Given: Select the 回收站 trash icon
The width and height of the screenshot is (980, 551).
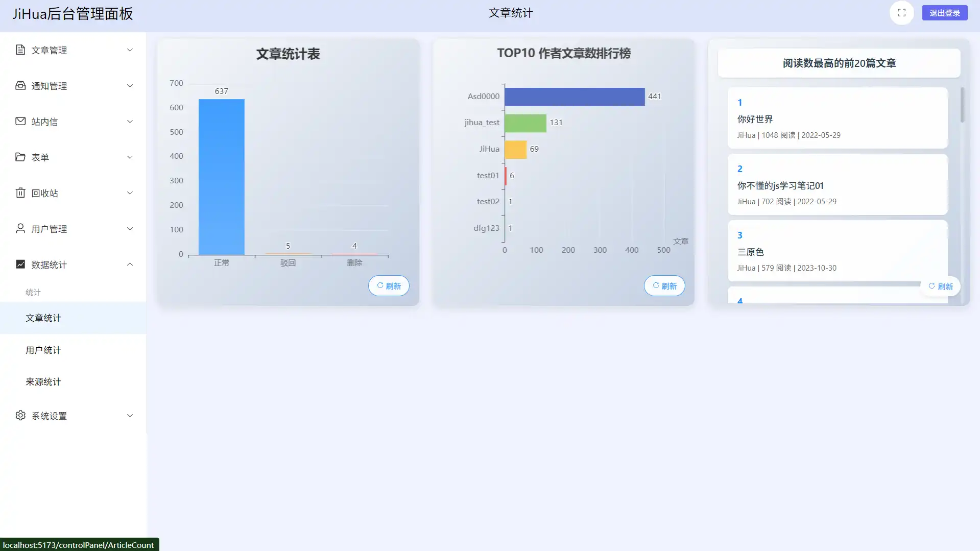Looking at the screenshot, I should [x=20, y=193].
